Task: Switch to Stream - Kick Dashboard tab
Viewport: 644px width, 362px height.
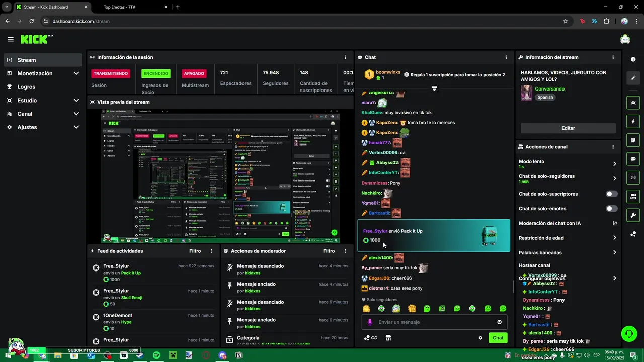Action: (52, 7)
